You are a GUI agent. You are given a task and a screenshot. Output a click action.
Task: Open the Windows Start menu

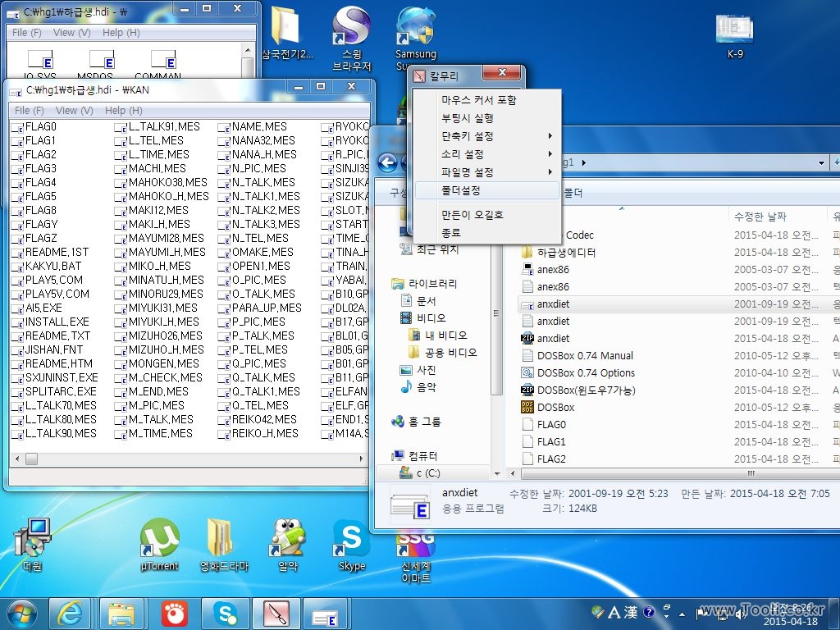pos(21,614)
